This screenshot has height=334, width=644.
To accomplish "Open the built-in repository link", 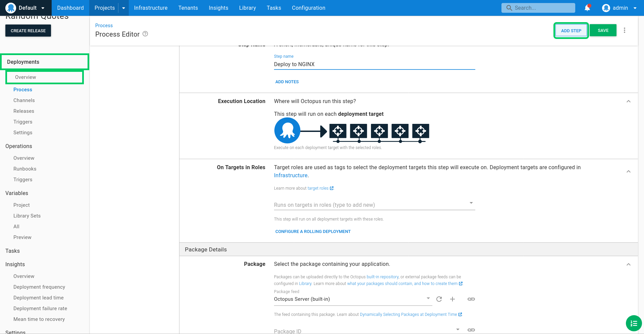I will click(383, 277).
